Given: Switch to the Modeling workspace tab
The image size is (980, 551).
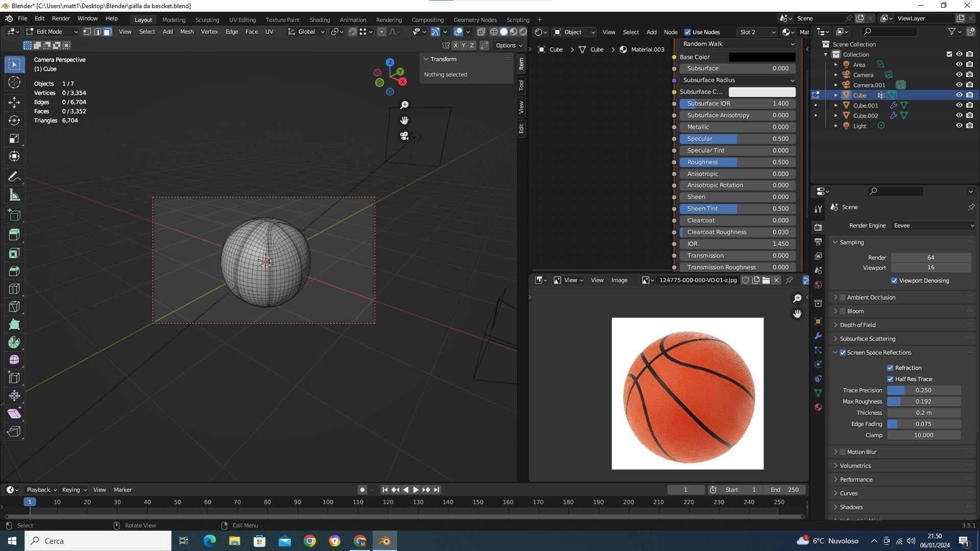Looking at the screenshot, I should (x=174, y=20).
